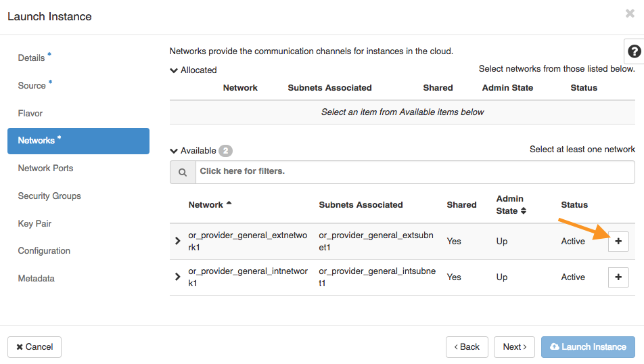Click the Next button
This screenshot has width=644, height=364.
[x=514, y=347]
